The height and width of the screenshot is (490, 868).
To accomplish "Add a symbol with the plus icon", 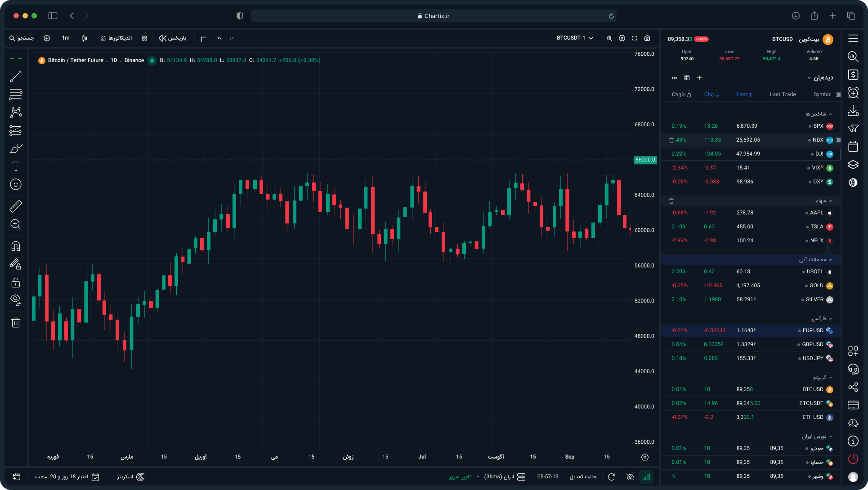I will pyautogui.click(x=699, y=78).
